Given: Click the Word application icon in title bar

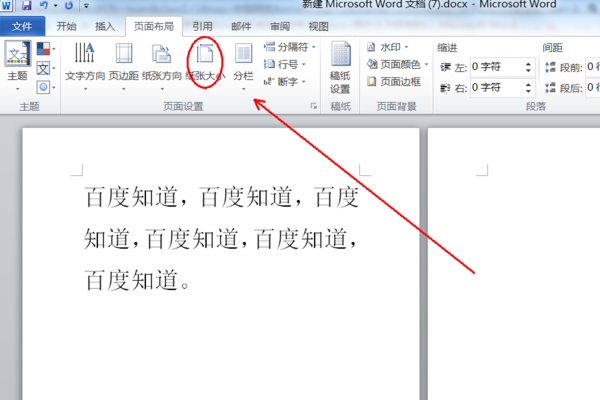Looking at the screenshot, I should coord(7,5).
